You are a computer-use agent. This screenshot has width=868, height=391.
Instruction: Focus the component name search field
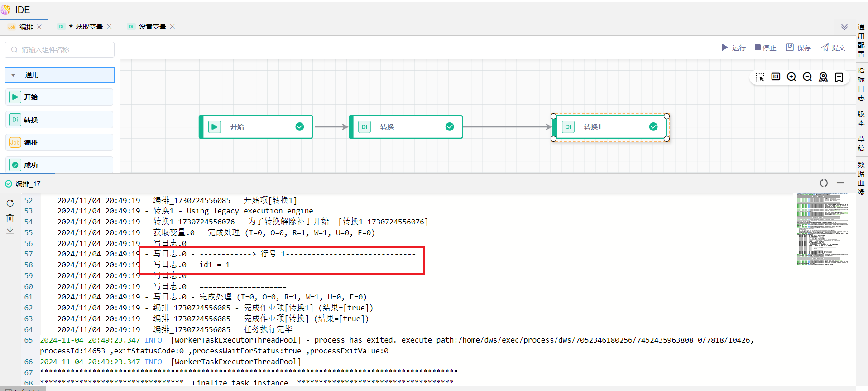tap(59, 50)
